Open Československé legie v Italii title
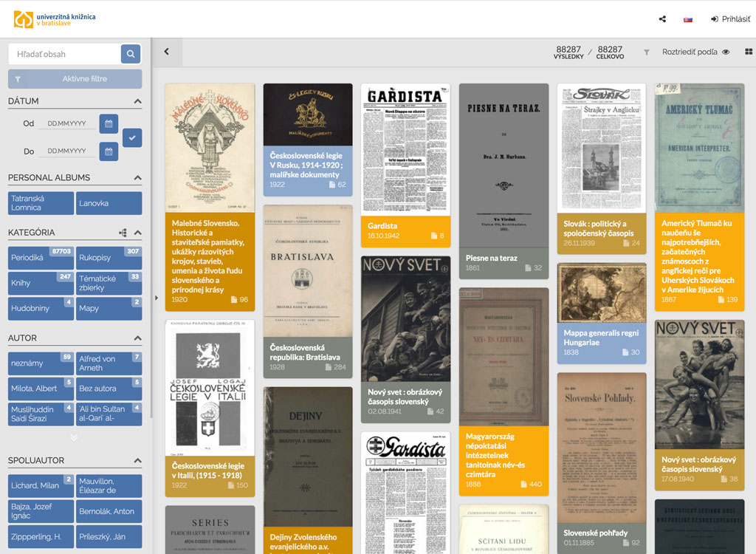 tap(208, 471)
